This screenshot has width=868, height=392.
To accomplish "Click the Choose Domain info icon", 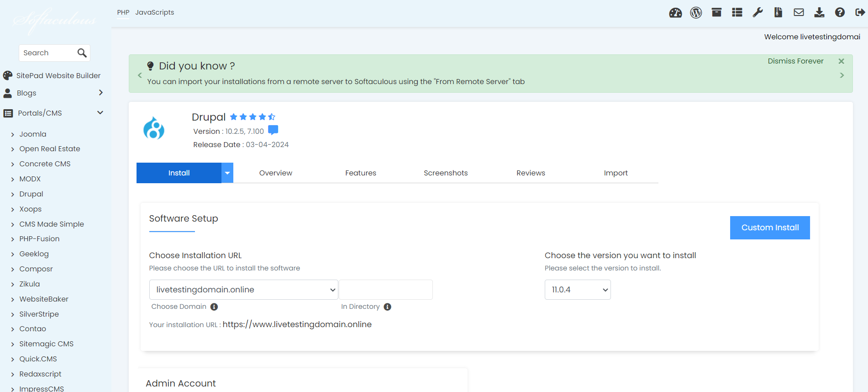I will [x=214, y=307].
